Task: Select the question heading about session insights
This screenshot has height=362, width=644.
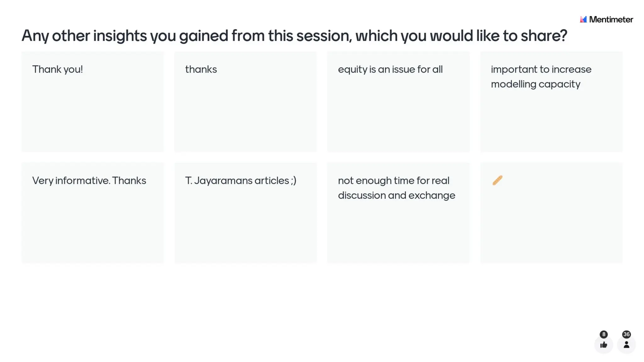Action: pos(294,36)
